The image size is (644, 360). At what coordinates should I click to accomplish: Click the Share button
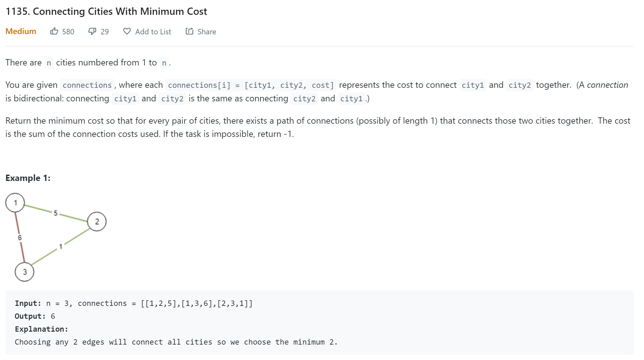coord(201,31)
